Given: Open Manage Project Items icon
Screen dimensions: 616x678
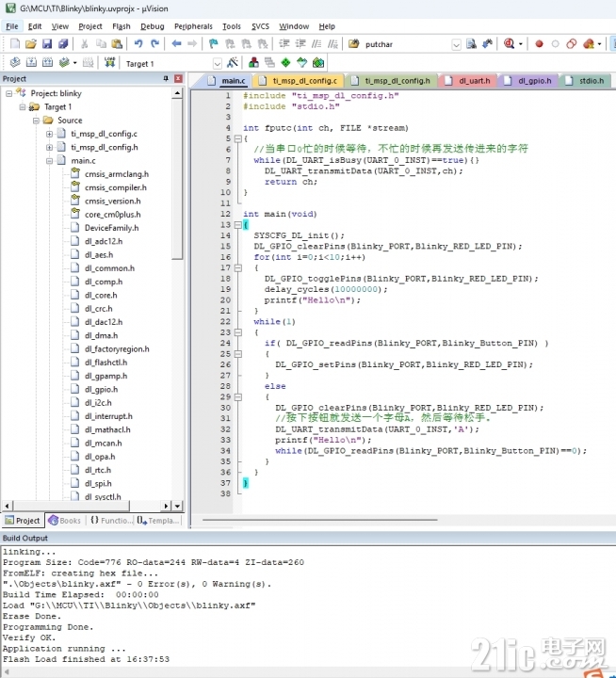Looking at the screenshot, I should (x=253, y=63).
